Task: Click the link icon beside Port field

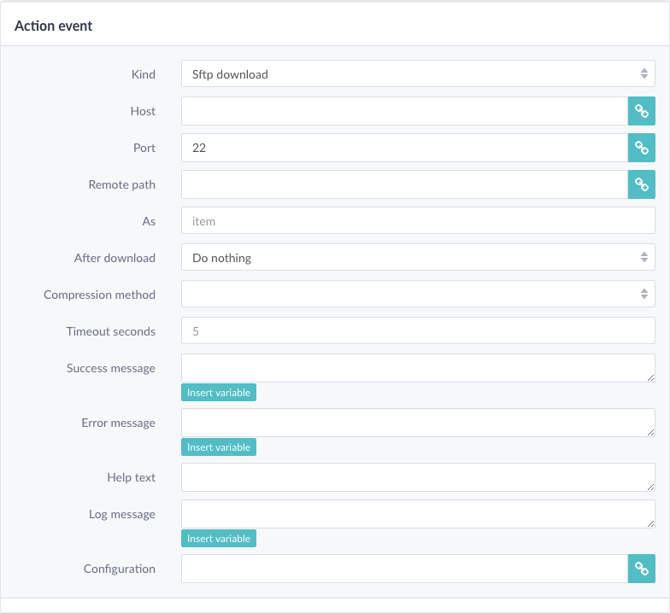Action: 641,148
